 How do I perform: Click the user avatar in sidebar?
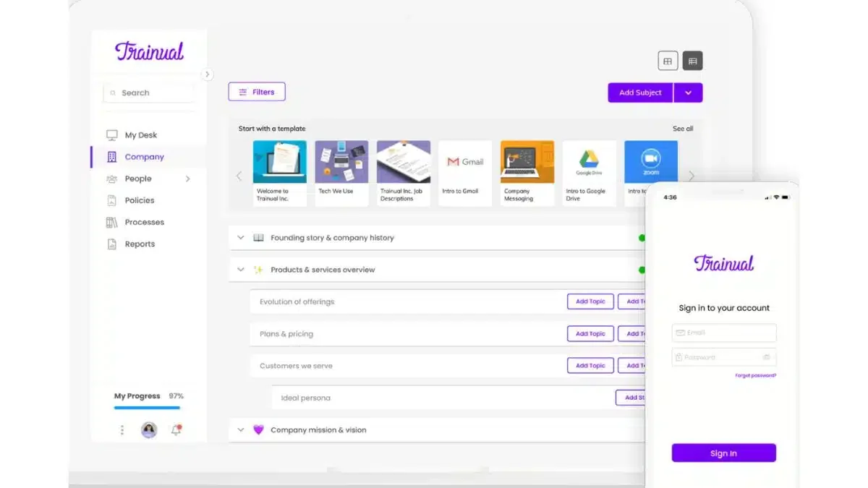click(149, 430)
